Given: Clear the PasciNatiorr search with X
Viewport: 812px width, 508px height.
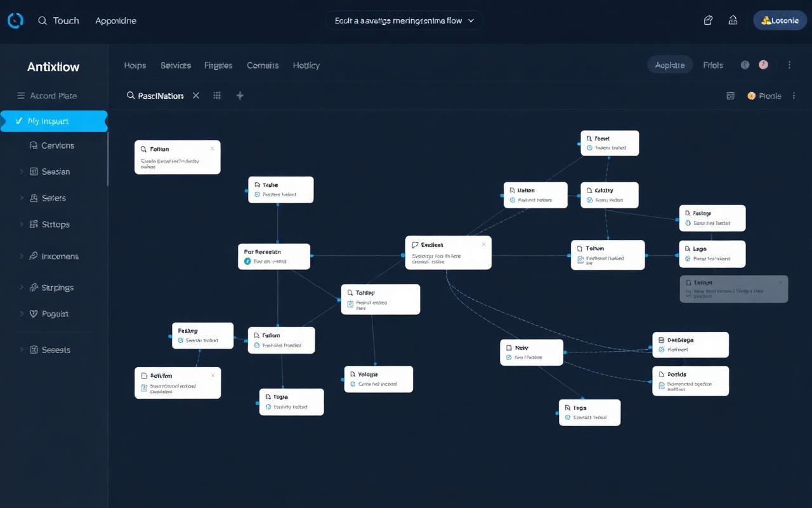Looking at the screenshot, I should pos(196,95).
